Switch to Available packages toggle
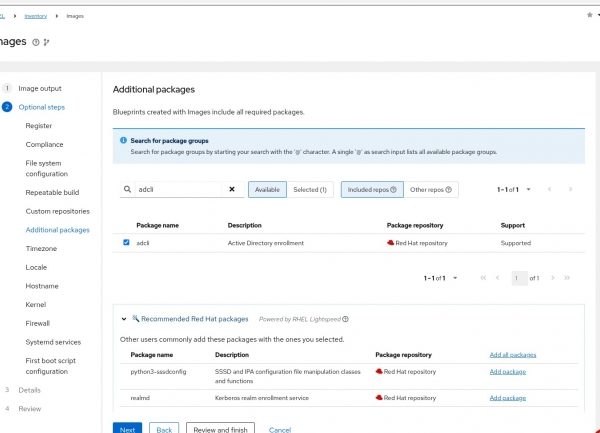The image size is (600, 433). click(267, 190)
